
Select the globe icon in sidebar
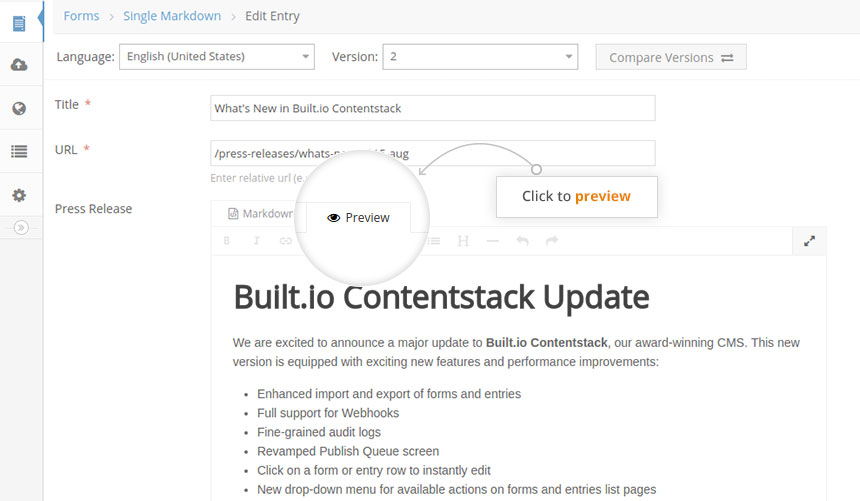tap(19, 108)
